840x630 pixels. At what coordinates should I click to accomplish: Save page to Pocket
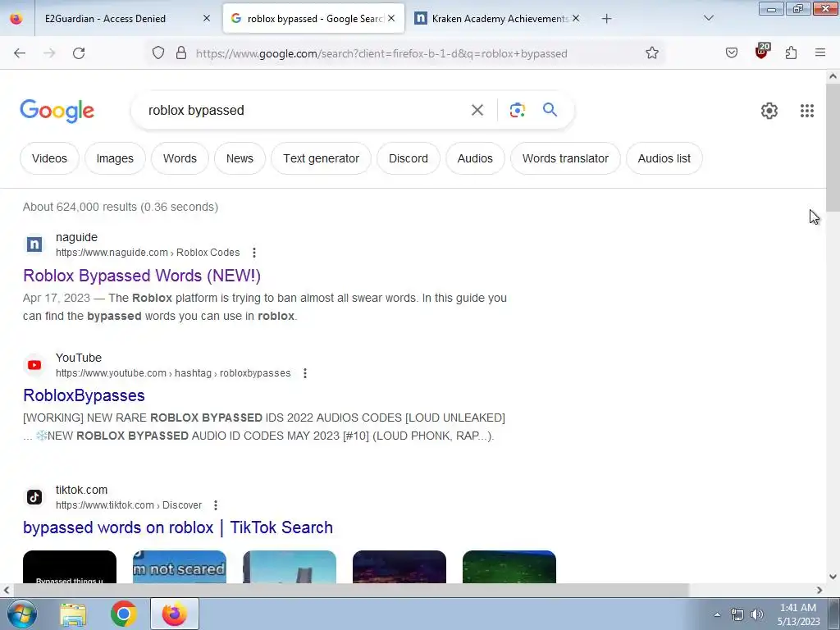click(732, 53)
